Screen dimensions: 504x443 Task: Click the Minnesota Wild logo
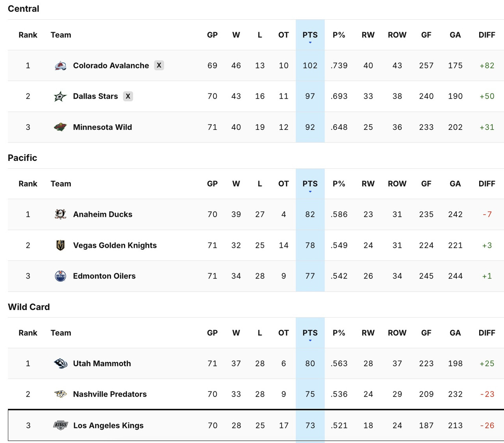click(x=59, y=127)
